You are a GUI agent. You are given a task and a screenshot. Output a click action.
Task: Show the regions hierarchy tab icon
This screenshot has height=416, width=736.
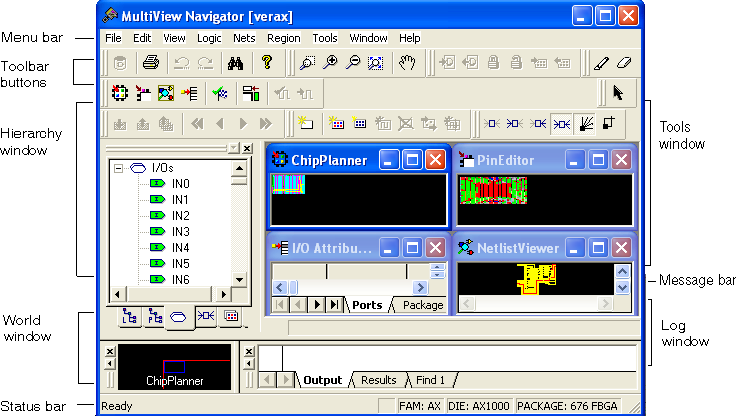pyautogui.click(x=231, y=316)
